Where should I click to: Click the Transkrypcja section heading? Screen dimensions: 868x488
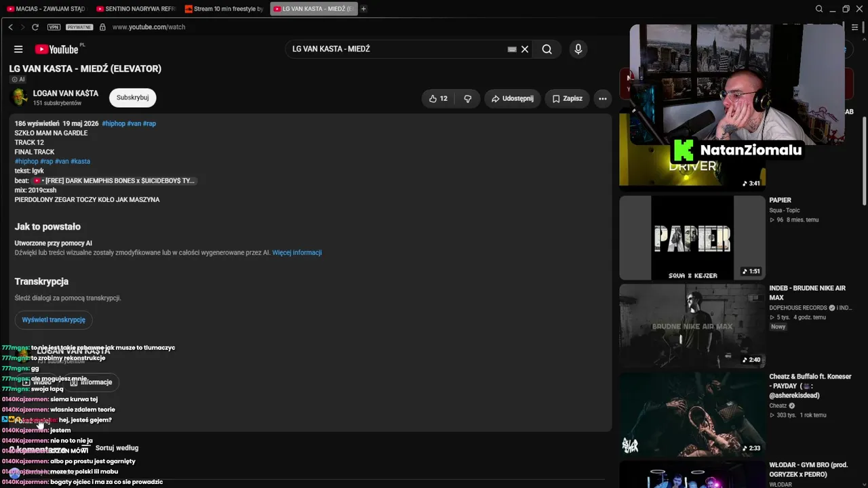tap(41, 281)
